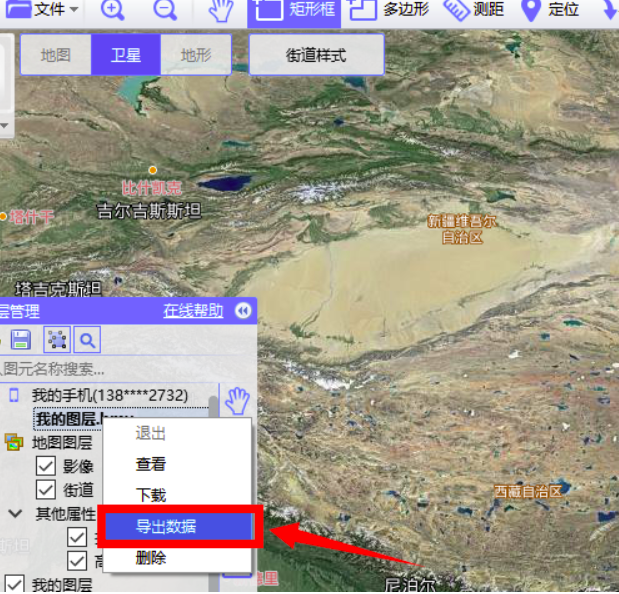Uncheck the 街道 street layer checkbox
619x594 pixels.
[45, 490]
